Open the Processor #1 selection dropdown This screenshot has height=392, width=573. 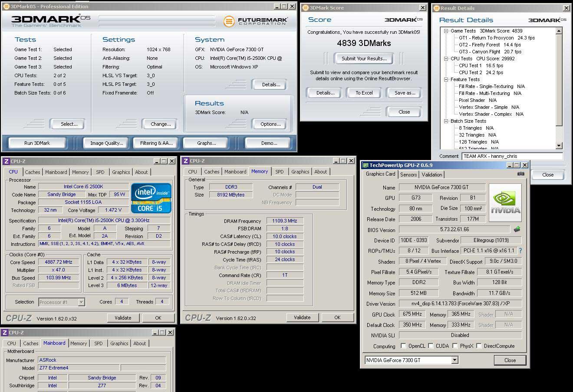coord(81,302)
